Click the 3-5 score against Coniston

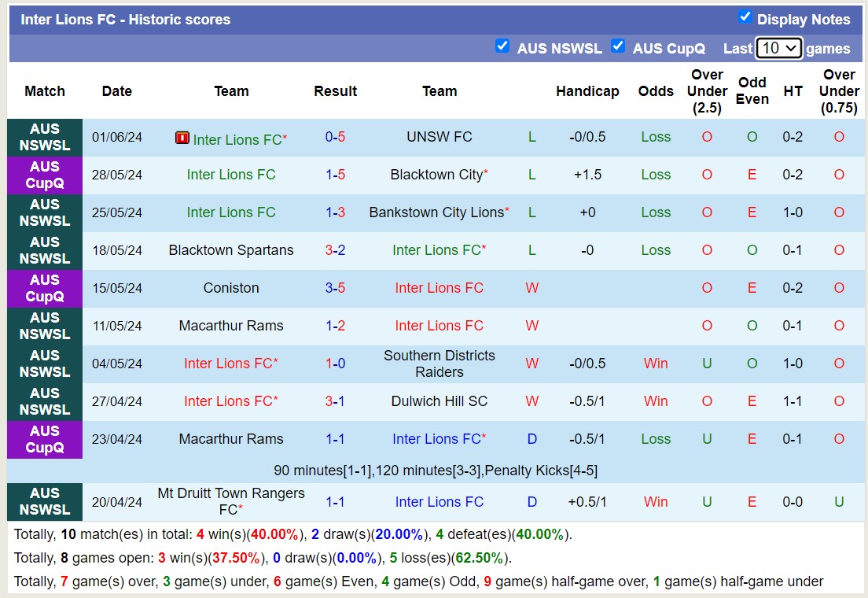(x=336, y=288)
